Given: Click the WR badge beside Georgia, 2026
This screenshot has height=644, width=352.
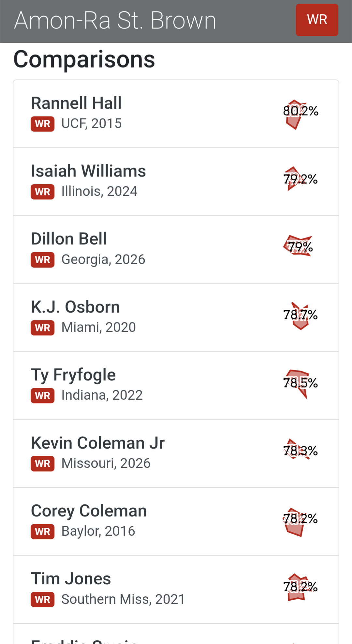Looking at the screenshot, I should 43,260.
